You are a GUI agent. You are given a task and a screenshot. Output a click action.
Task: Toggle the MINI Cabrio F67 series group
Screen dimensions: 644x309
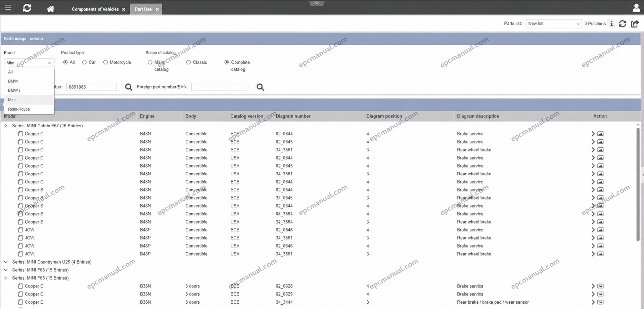[6, 126]
